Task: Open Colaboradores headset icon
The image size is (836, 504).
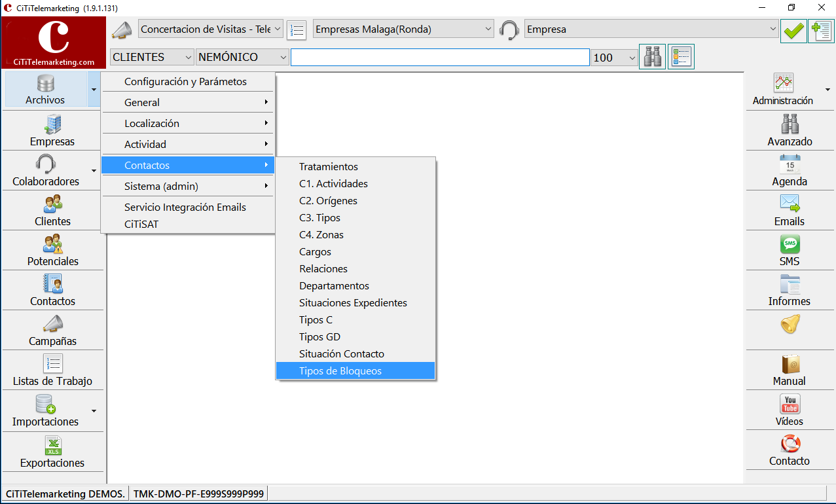Action: coord(45,164)
